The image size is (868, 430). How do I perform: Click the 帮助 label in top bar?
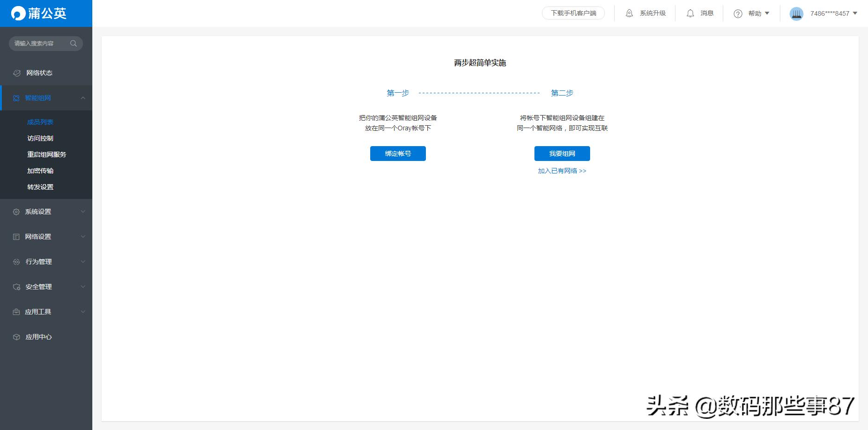(755, 13)
